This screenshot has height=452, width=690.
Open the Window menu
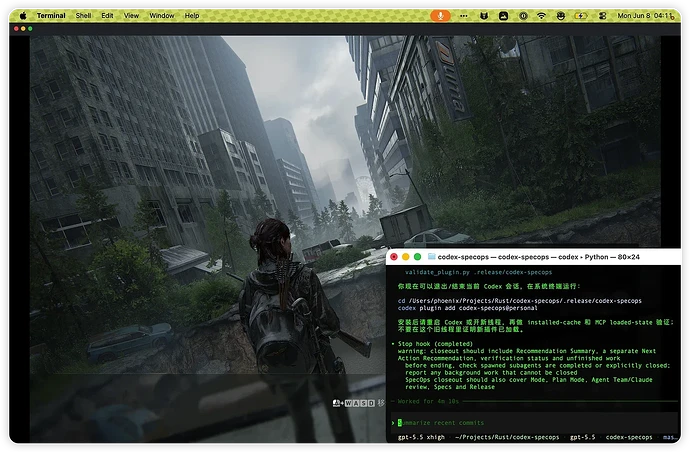point(162,15)
